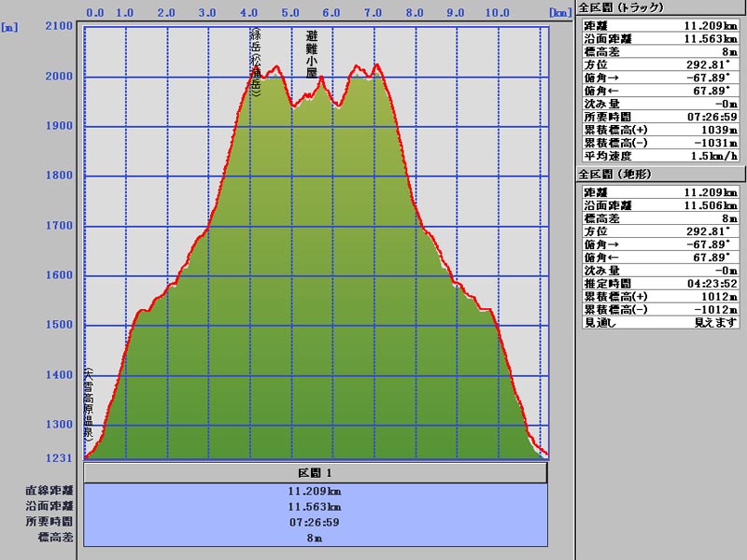Click the 方位 row in the track panel

point(660,66)
